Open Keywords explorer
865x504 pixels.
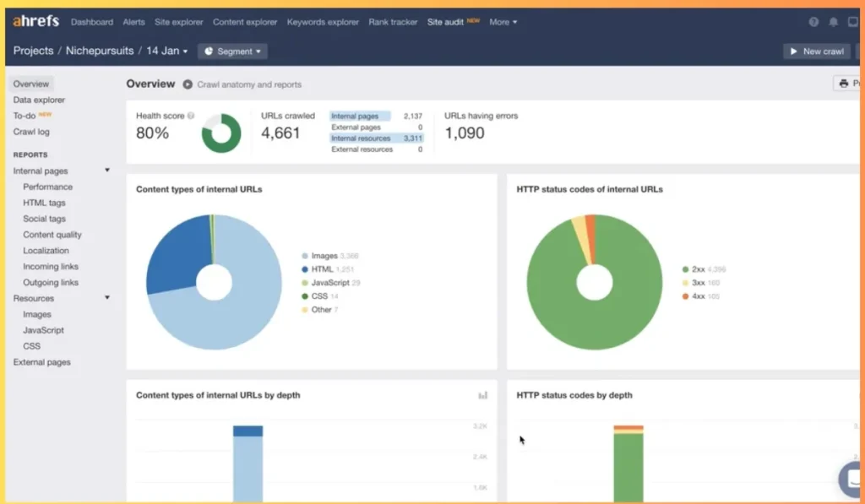coord(323,22)
